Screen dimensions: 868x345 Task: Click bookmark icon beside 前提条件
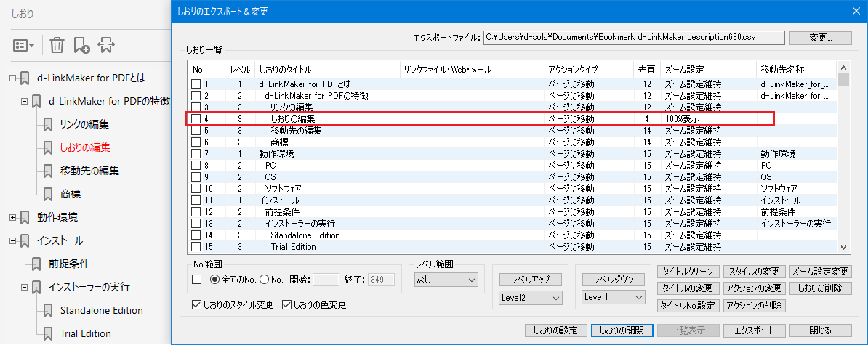[x=36, y=264]
